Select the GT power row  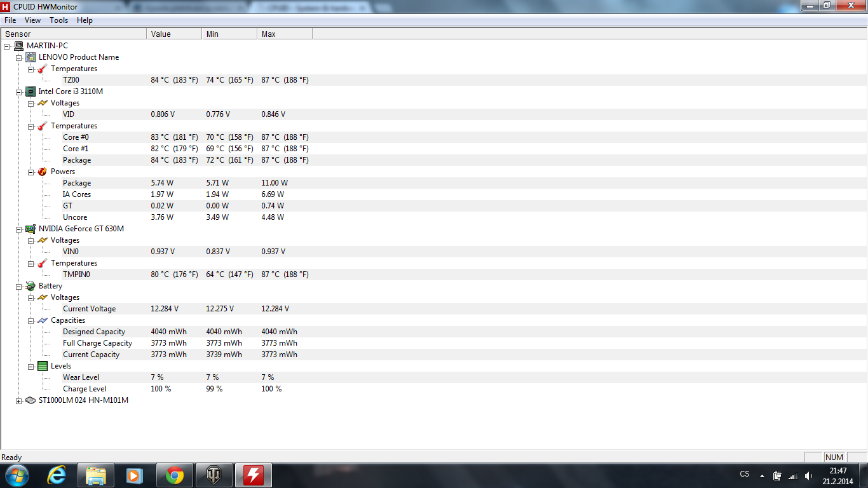(x=434, y=206)
